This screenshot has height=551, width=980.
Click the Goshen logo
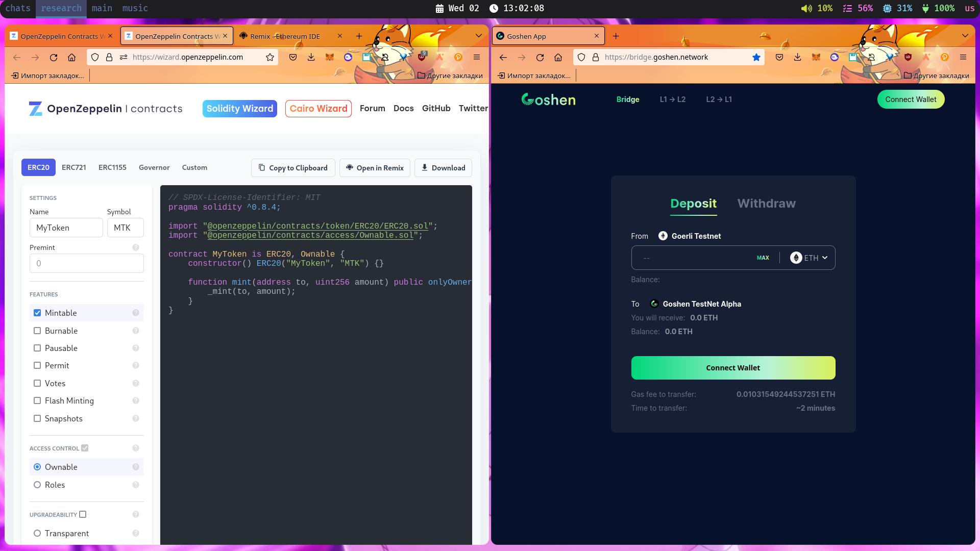click(x=548, y=99)
